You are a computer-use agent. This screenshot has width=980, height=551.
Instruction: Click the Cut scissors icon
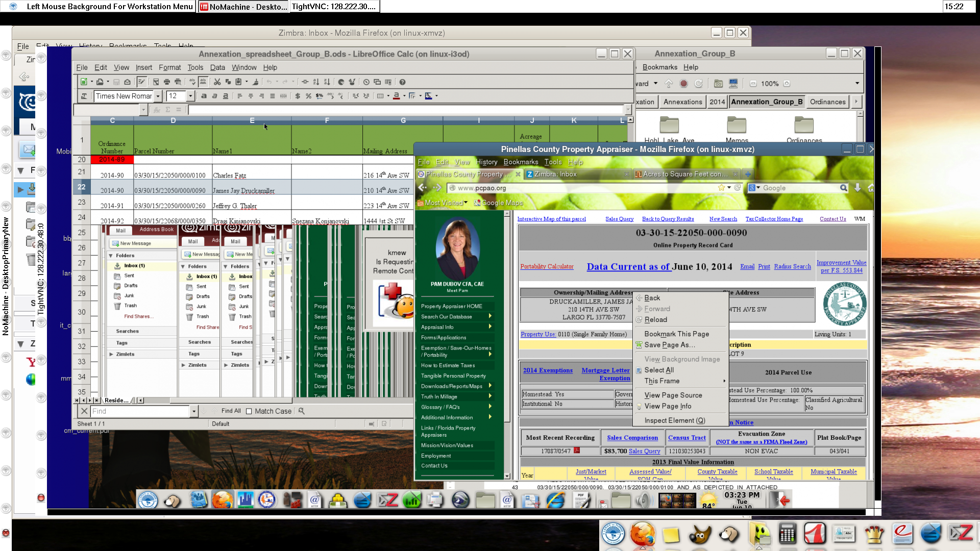[x=217, y=82]
